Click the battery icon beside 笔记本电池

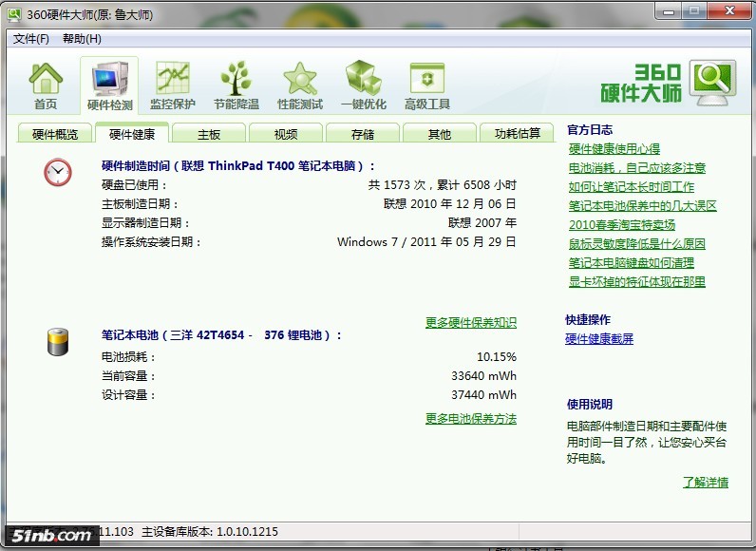pyautogui.click(x=58, y=342)
